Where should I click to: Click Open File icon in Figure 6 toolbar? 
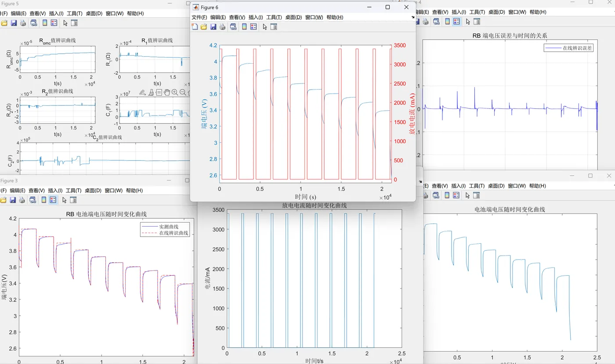click(204, 27)
